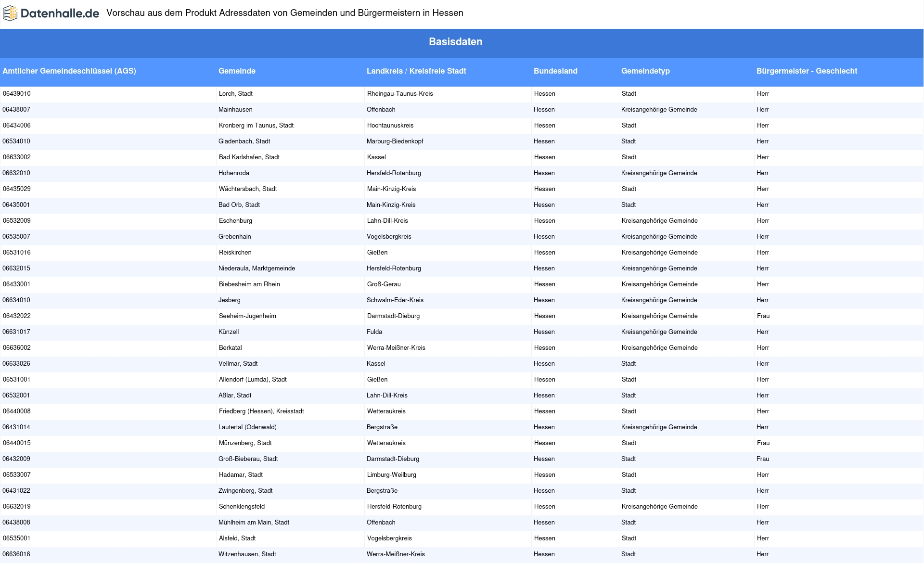
Task: Select Kronberg im Taunus, Stadt
Action: [256, 126]
